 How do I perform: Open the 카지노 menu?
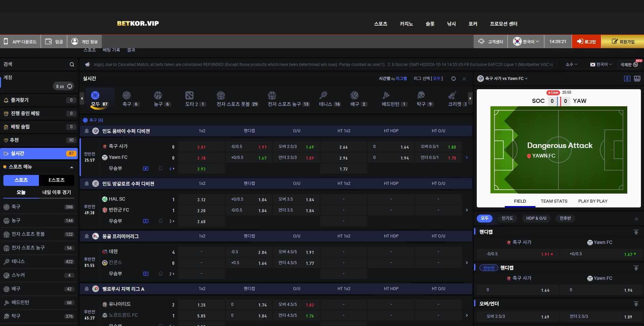click(x=406, y=24)
